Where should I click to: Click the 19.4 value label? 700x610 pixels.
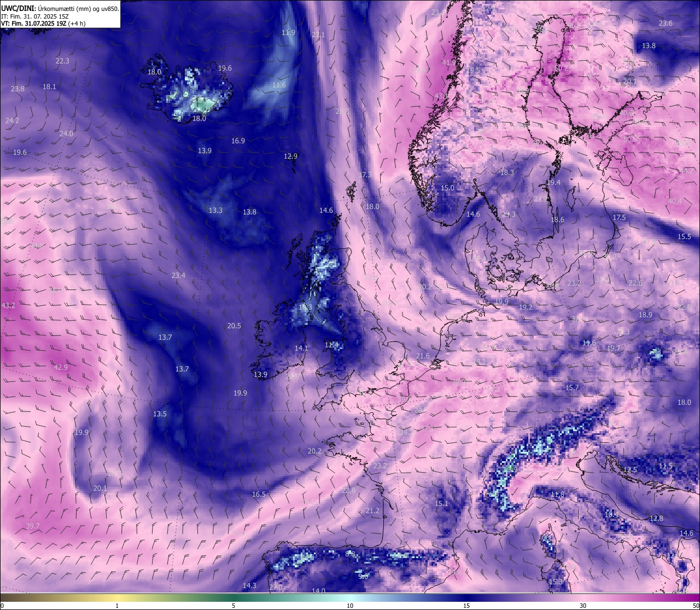(554, 182)
